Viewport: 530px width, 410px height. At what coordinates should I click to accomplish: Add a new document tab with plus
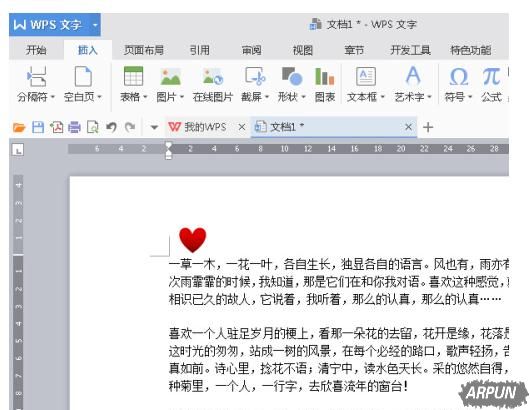[x=428, y=127]
